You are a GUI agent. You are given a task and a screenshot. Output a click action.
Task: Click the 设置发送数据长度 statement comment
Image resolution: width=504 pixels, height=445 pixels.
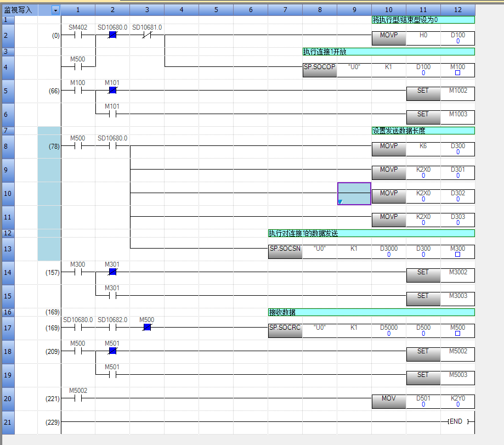tap(422, 131)
